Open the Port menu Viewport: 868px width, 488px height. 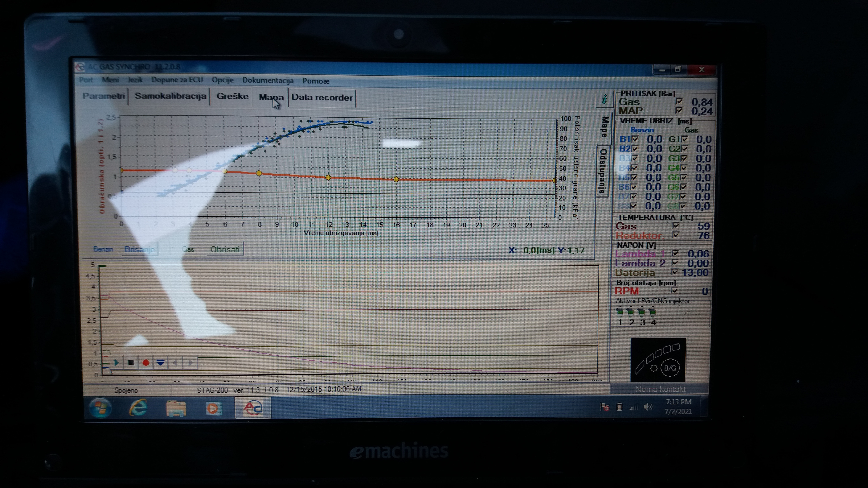click(86, 80)
